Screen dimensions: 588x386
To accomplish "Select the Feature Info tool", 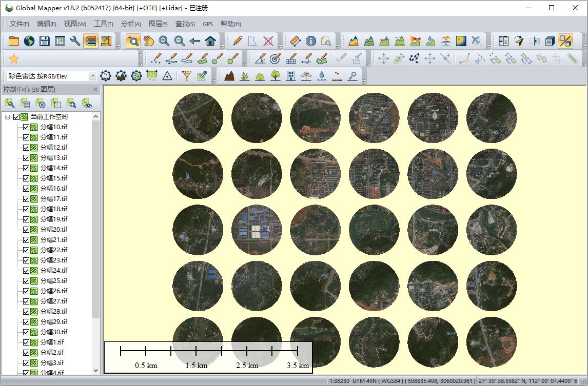I will [x=310, y=41].
